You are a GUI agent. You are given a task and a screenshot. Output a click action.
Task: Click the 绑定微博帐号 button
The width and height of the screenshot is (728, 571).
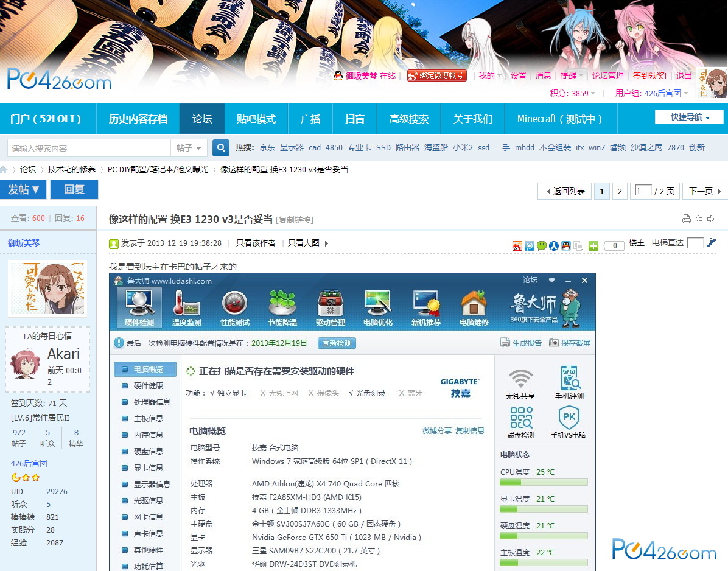(437, 75)
